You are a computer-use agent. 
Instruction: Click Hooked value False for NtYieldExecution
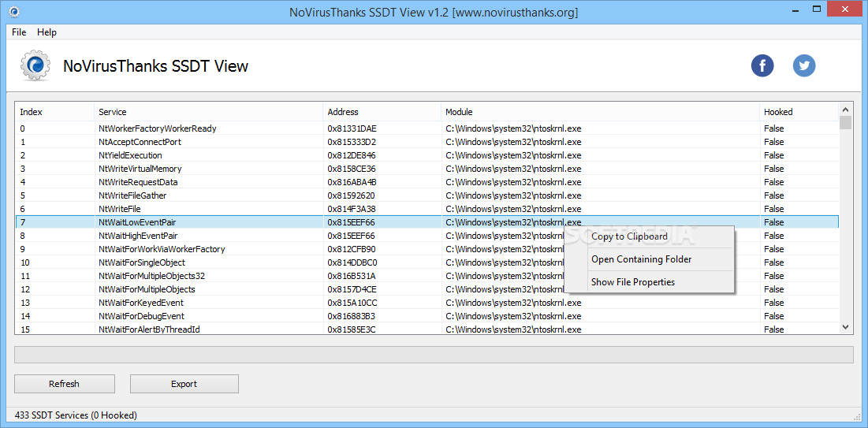774,155
